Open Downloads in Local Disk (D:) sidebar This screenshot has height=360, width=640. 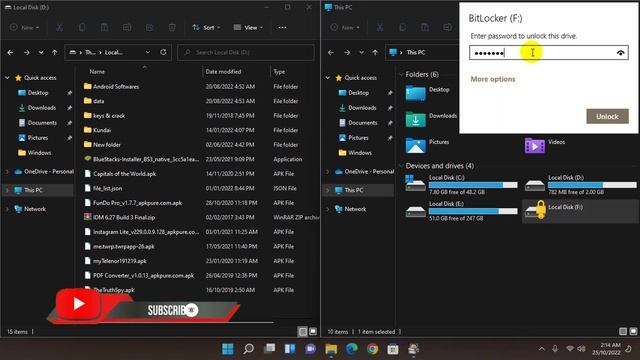pyautogui.click(x=42, y=108)
